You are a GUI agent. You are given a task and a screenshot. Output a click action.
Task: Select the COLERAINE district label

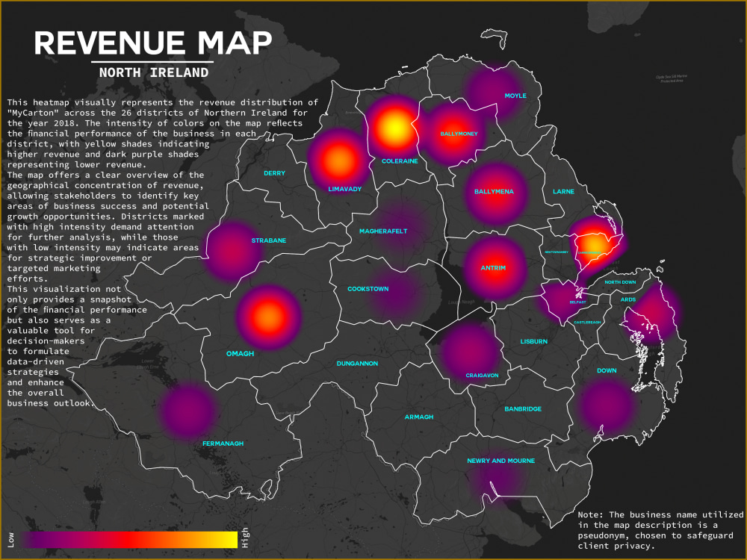pyautogui.click(x=400, y=160)
